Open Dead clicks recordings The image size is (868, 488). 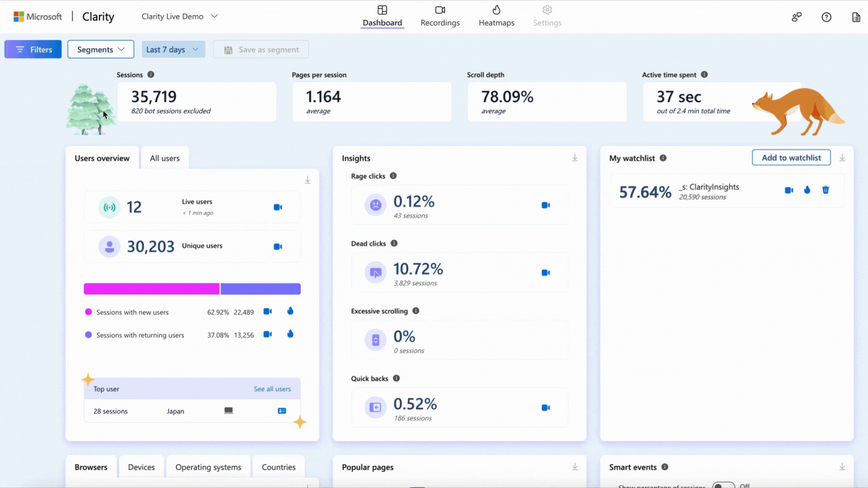point(546,273)
